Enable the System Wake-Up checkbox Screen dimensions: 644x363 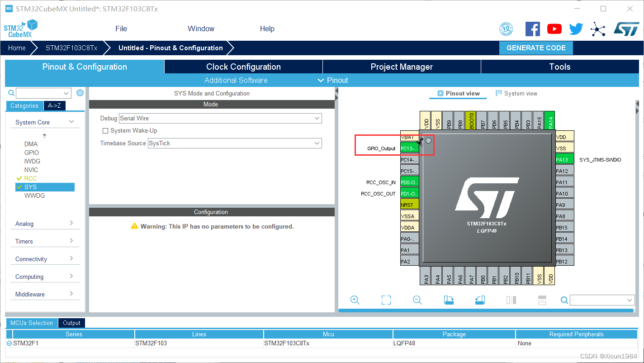pos(105,131)
